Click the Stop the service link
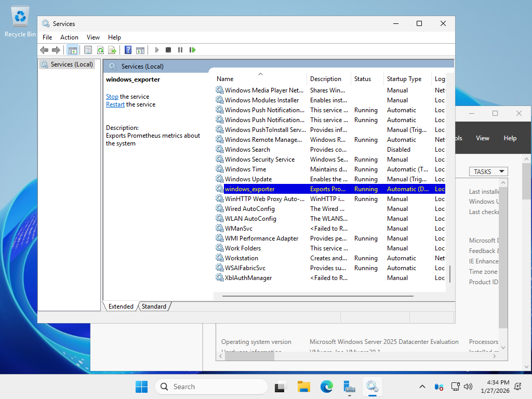532x399 pixels. coord(112,97)
